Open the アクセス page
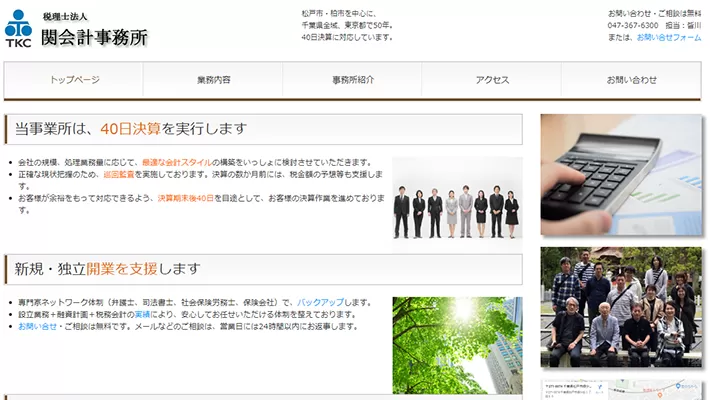The height and width of the screenshot is (400, 710). click(492, 80)
